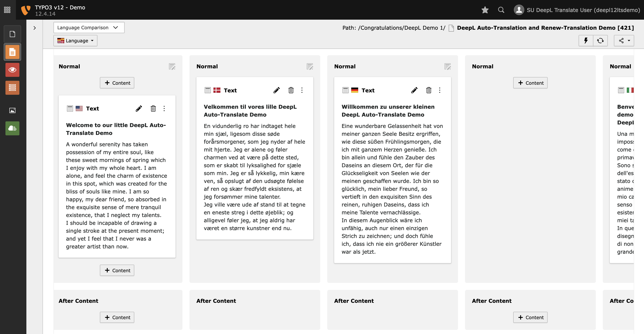The width and height of the screenshot is (644, 334).
Task: Open bookmarks via the star icon
Action: 485,10
